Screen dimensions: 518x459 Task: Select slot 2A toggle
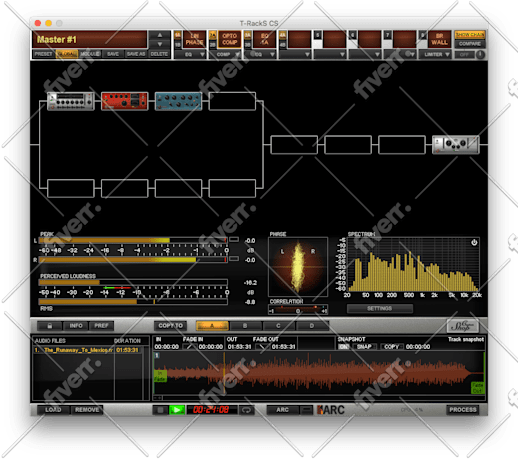tap(213, 35)
